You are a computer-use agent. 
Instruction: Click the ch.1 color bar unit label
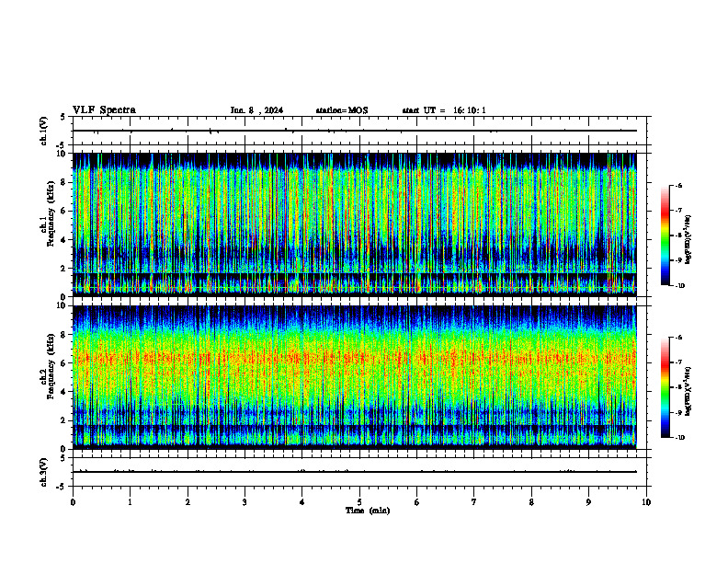pos(688,239)
